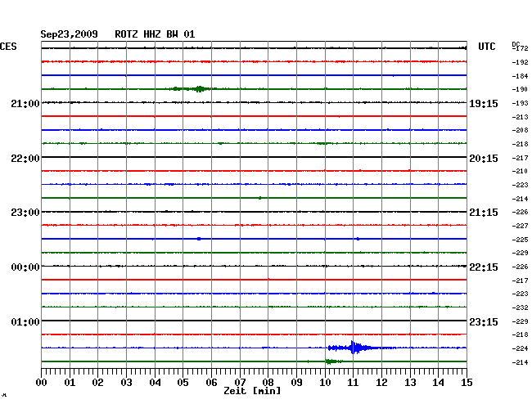
Task: Select the 01:00 CES time label
Action: point(25,321)
